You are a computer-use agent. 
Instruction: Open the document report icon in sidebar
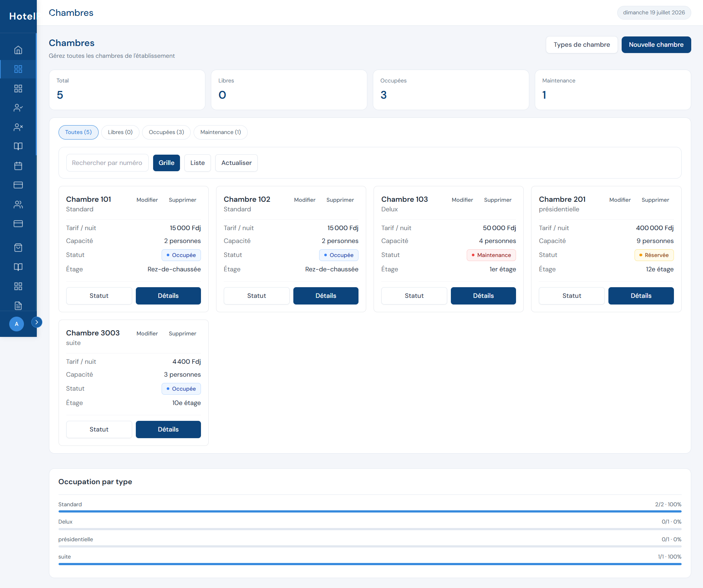[x=18, y=306]
